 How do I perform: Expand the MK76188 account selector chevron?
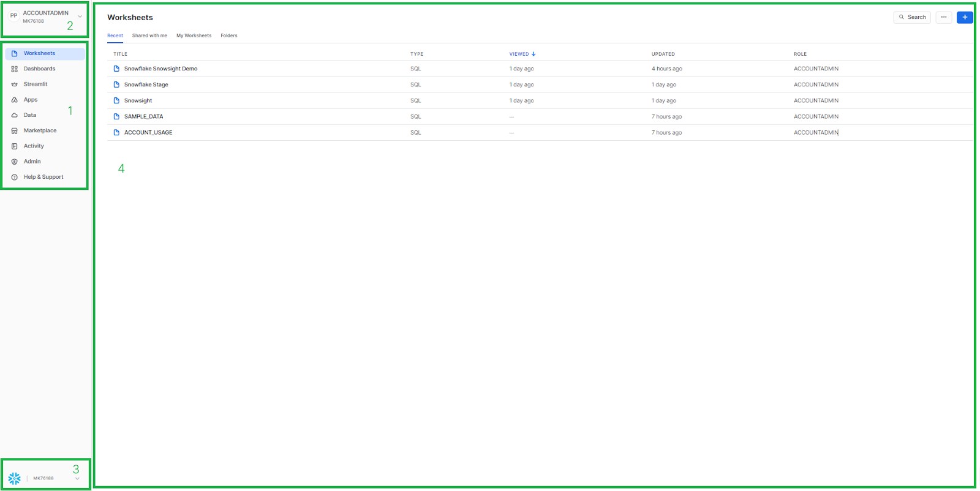(x=77, y=479)
